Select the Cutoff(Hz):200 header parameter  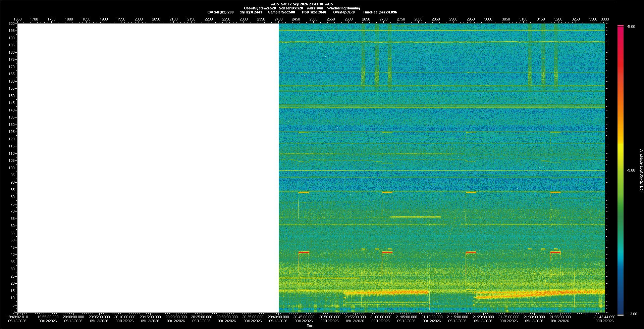(220, 12)
